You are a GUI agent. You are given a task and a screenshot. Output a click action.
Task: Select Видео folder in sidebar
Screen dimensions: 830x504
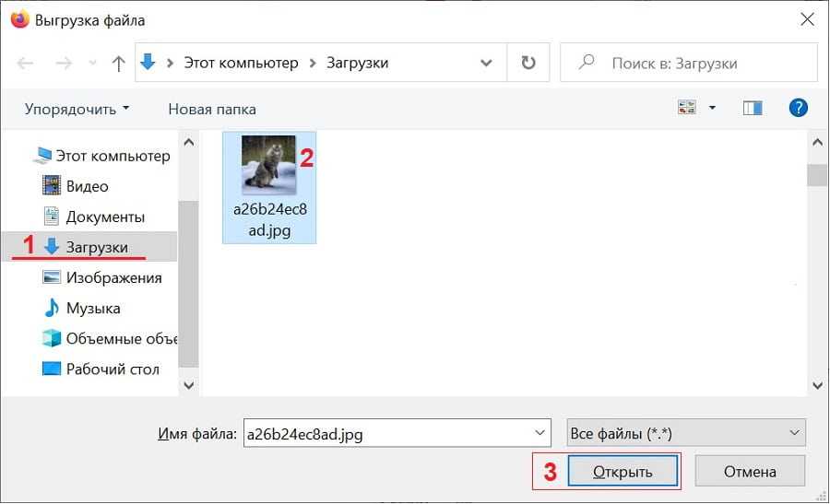[87, 186]
